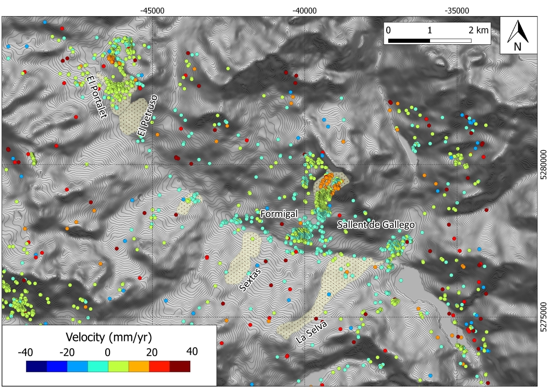Click the -40000 top coordinate label
This screenshot has height=392, width=554.
(x=304, y=9)
